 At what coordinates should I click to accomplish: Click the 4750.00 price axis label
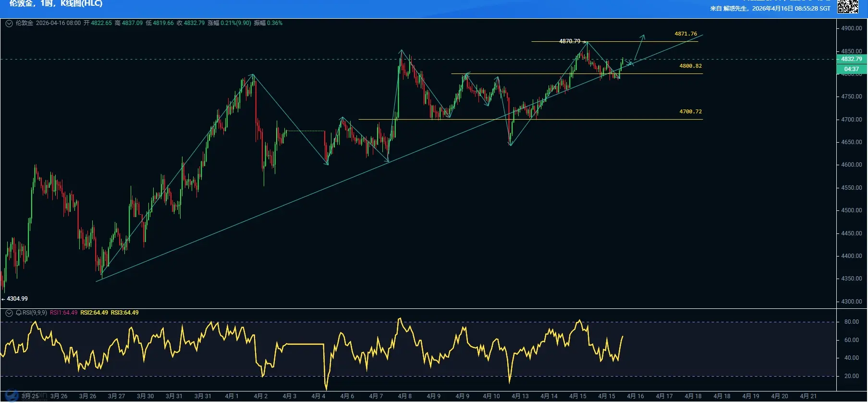click(x=851, y=97)
